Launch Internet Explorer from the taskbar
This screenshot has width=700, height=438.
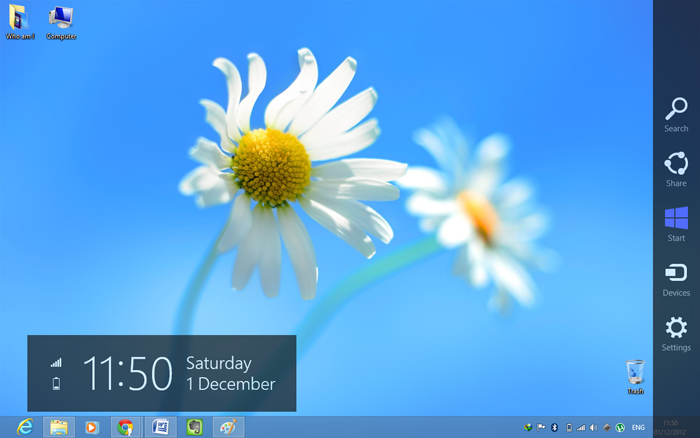pyautogui.click(x=24, y=427)
